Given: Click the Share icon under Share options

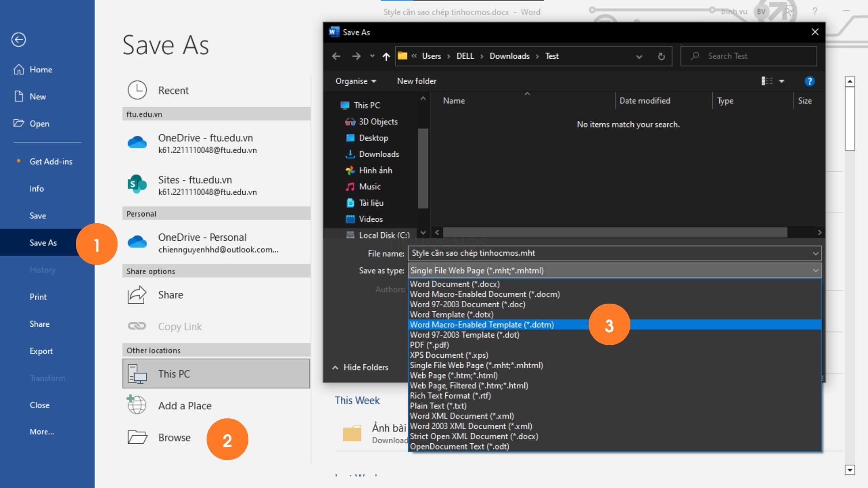Looking at the screenshot, I should (137, 295).
